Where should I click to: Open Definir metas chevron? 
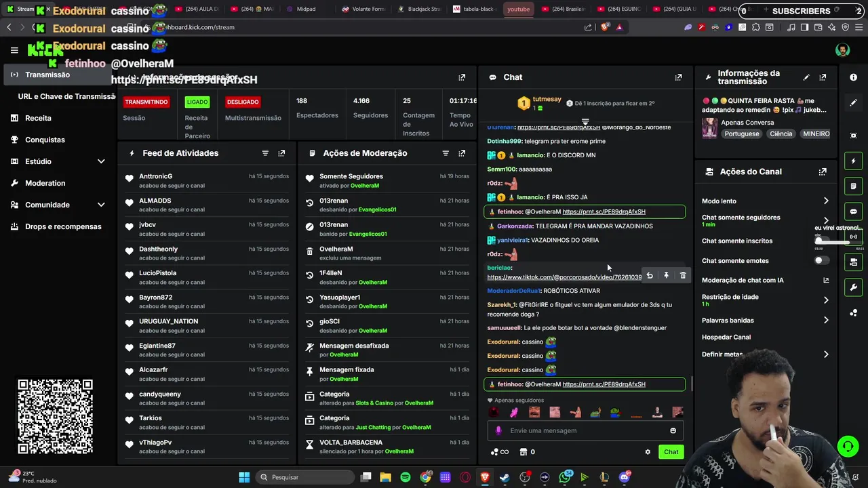point(826,354)
